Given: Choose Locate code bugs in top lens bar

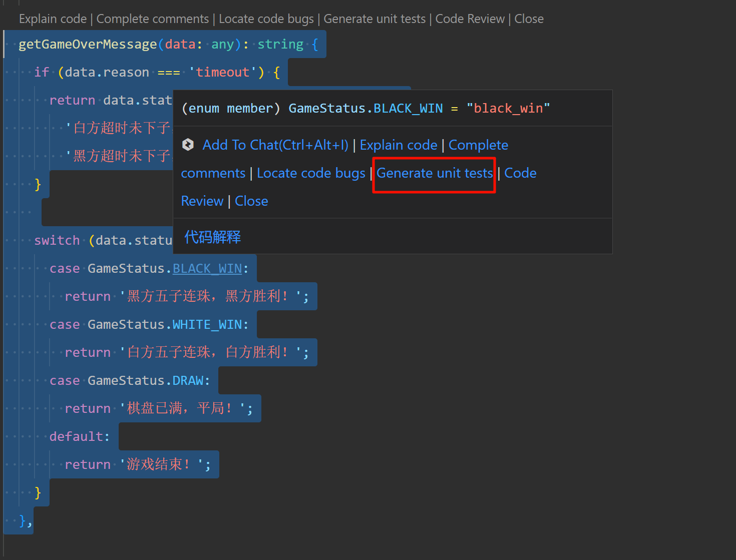Looking at the screenshot, I should click(x=266, y=19).
